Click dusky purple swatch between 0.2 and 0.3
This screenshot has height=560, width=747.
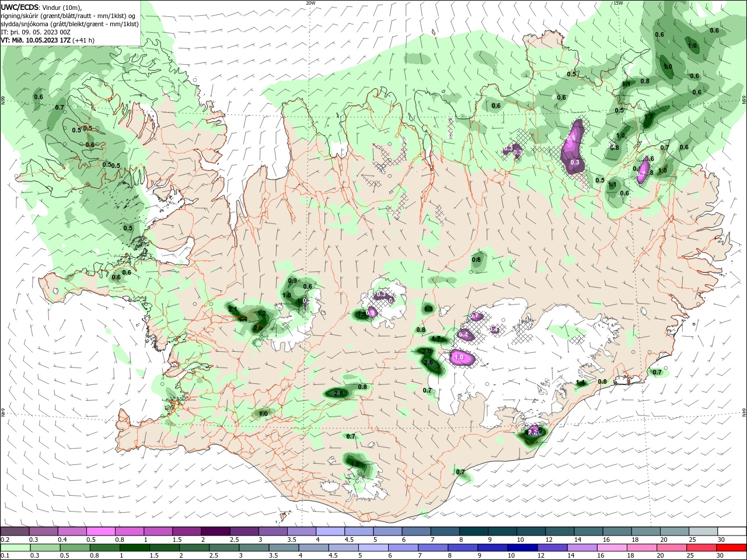[15, 531]
